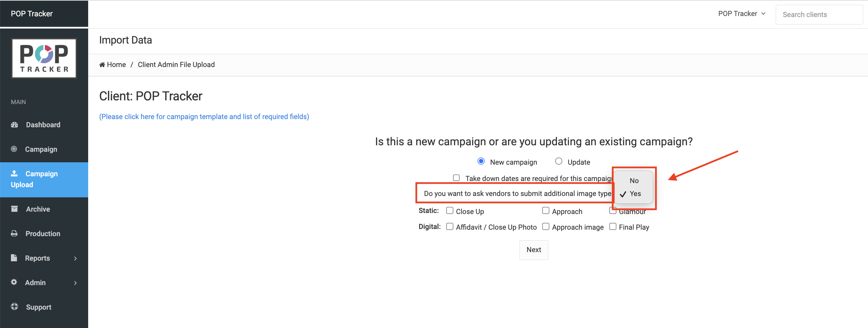The height and width of the screenshot is (328, 868).
Task: Focus the Search clients input field
Action: point(819,15)
